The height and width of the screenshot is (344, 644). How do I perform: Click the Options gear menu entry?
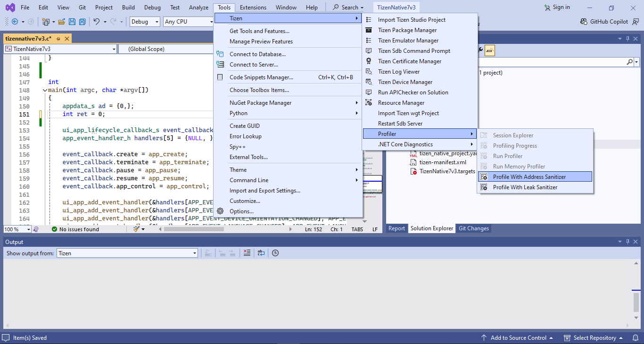(241, 211)
